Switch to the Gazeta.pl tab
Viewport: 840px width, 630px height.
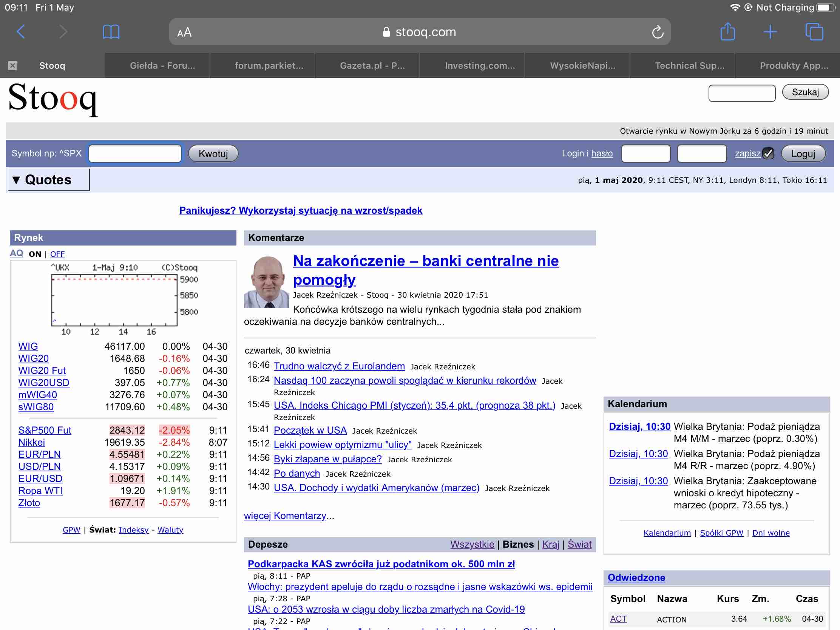pyautogui.click(x=371, y=65)
